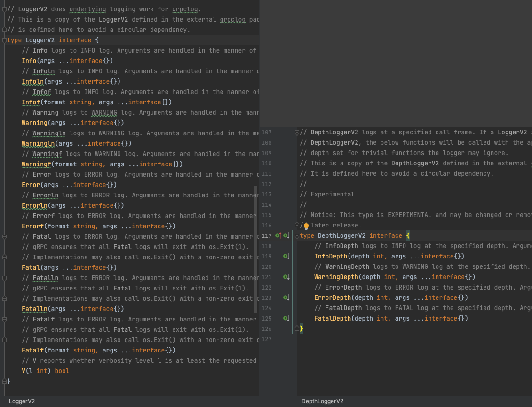Click the V(l int) bool method declaration
The height and width of the screenshot is (407, 532).
pyautogui.click(x=45, y=371)
